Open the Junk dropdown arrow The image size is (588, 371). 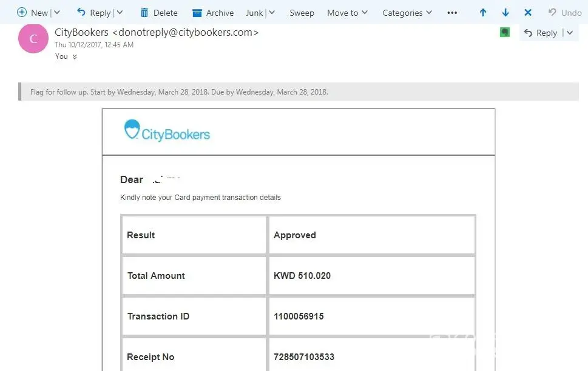pyautogui.click(x=271, y=13)
